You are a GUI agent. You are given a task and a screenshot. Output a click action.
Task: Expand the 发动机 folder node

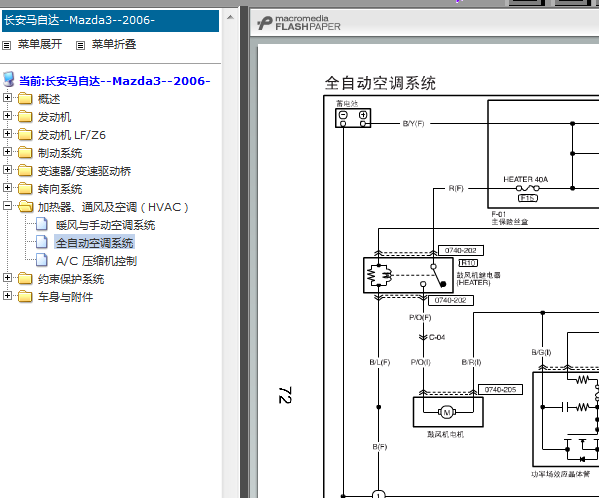7,116
